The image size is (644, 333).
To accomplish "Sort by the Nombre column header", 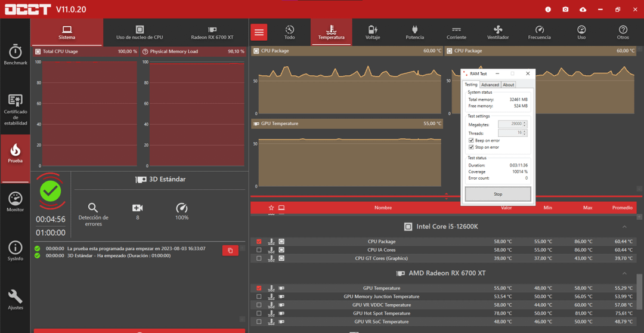I will (x=383, y=208).
